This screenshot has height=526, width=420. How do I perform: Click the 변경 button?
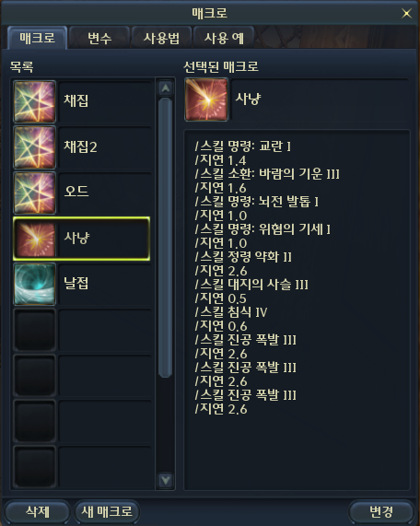(381, 511)
